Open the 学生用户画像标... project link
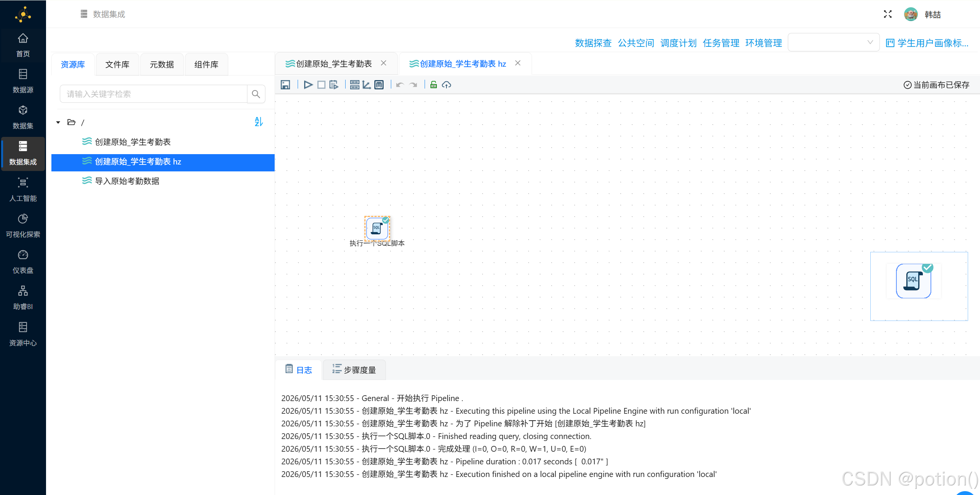 tap(927, 43)
